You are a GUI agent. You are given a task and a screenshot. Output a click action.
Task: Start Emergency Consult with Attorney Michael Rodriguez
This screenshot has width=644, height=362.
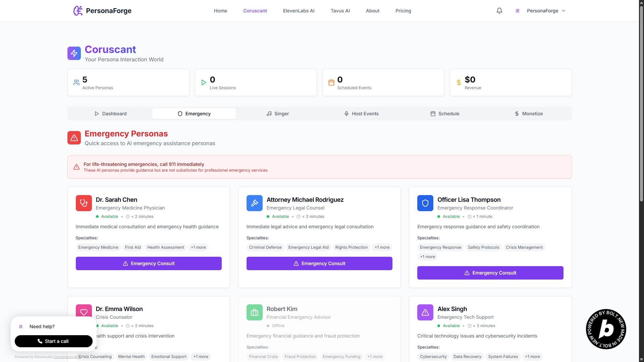pos(319,263)
